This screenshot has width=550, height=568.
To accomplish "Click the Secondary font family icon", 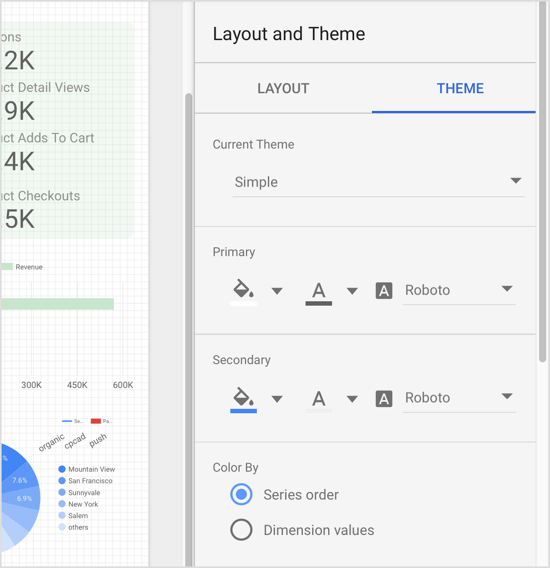I will pos(384,399).
